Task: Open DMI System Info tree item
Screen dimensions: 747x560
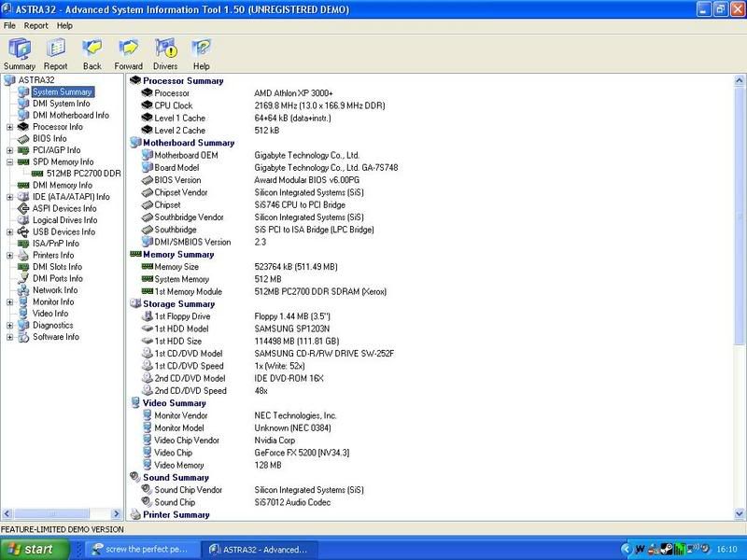Action: (61, 104)
